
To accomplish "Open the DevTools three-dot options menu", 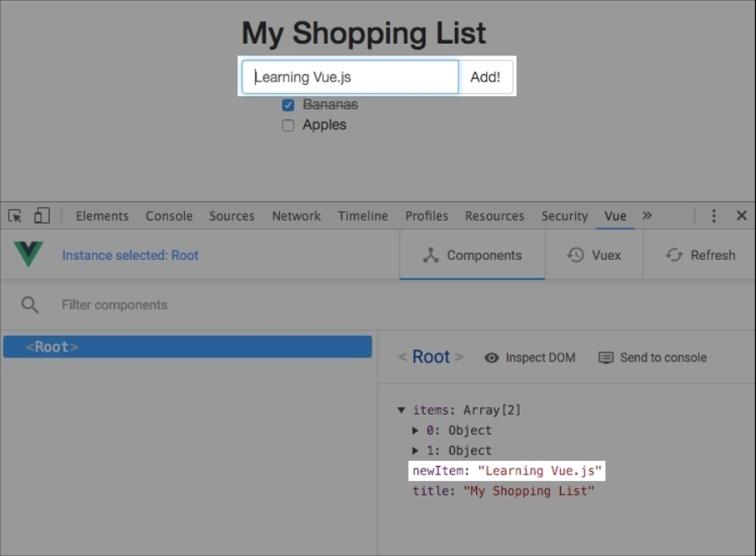I will [x=714, y=216].
